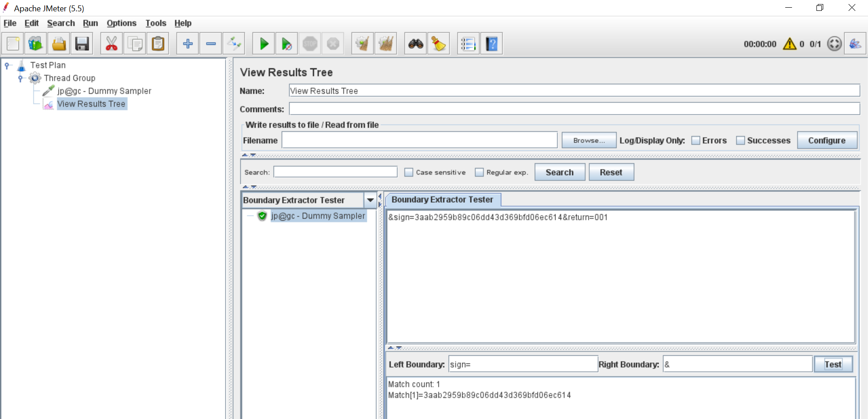Viewport: 868px width, 419px height.
Task: Click the Reset button
Action: coord(611,172)
